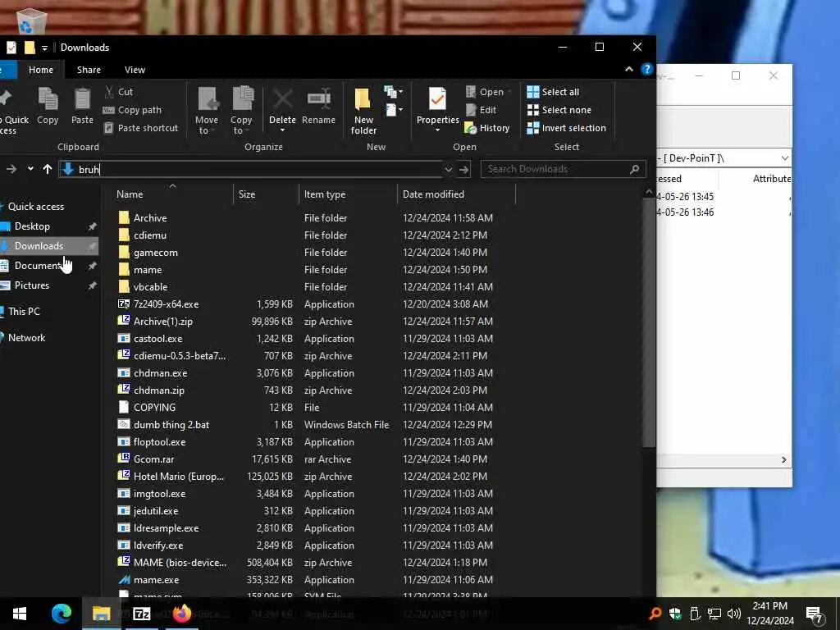Open the Move to dropdown

(x=207, y=111)
